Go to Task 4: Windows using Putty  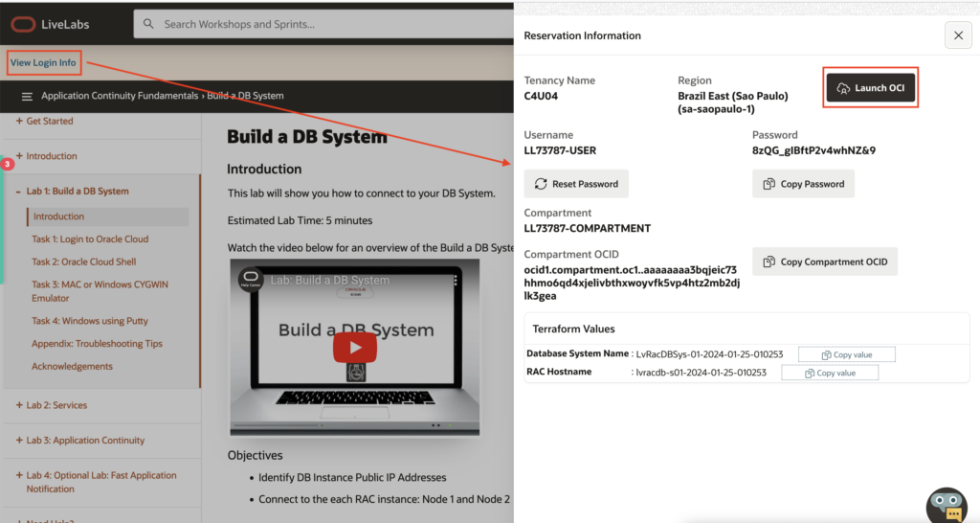point(90,321)
